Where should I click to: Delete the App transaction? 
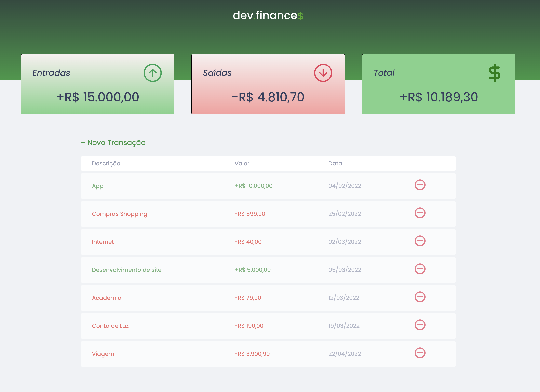[420, 185]
